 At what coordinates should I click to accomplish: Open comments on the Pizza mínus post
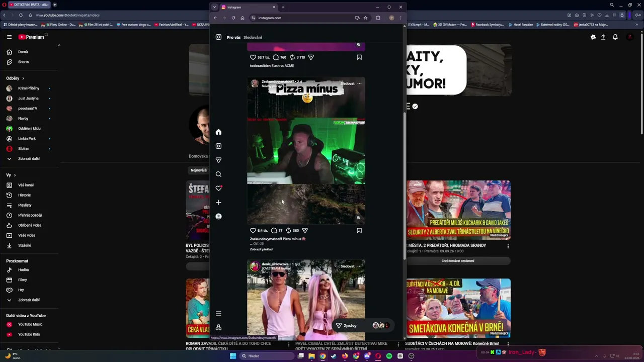point(274,231)
